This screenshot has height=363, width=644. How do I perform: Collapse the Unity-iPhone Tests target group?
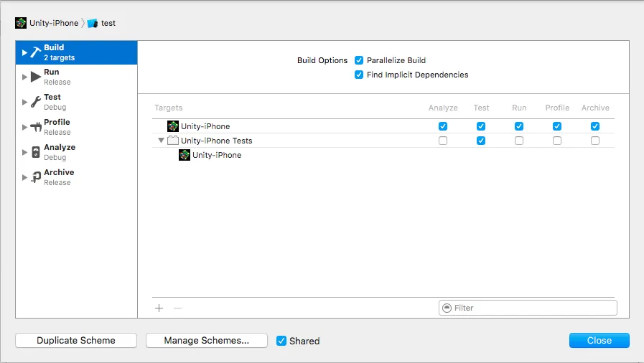(161, 141)
